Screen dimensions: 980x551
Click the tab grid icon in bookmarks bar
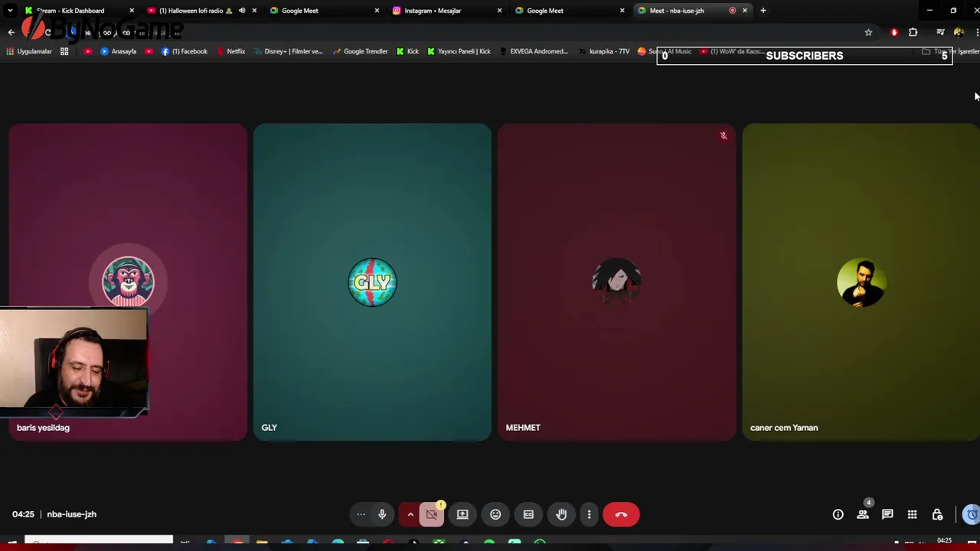[64, 51]
